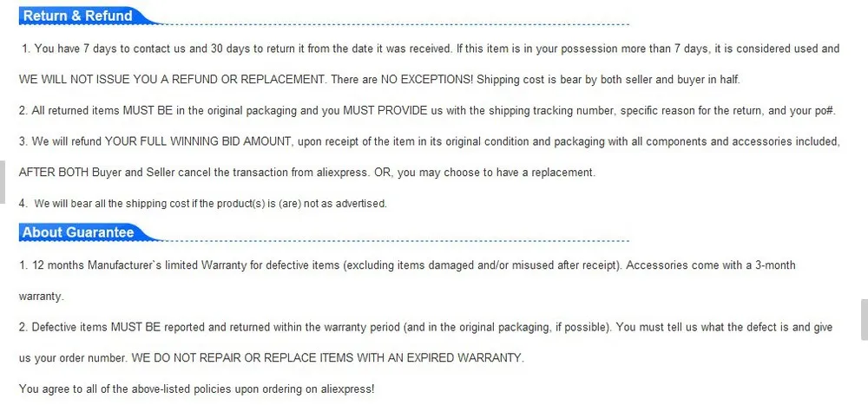Click the "NO EXCEPTIONS!" text
Image resolution: width=868 pixels, height=405 pixels.
pyautogui.click(x=427, y=80)
